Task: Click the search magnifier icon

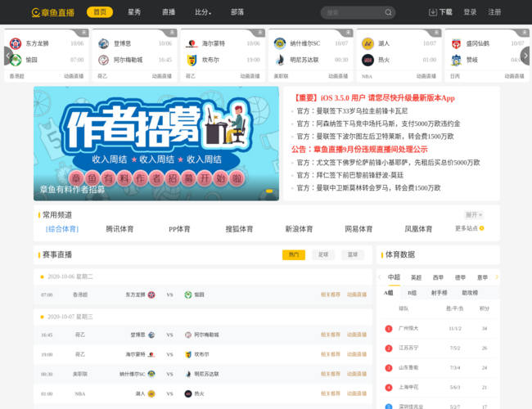Action: (x=388, y=12)
